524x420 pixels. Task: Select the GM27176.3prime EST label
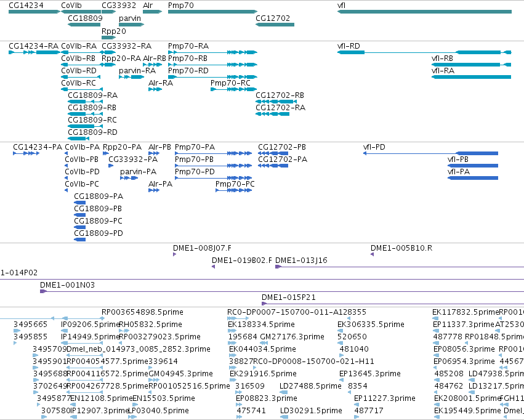pyautogui.click(x=292, y=337)
